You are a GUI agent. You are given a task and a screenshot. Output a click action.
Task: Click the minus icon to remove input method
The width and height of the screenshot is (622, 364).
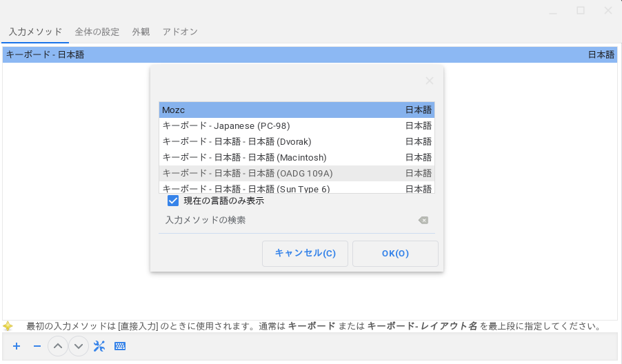pyautogui.click(x=37, y=346)
